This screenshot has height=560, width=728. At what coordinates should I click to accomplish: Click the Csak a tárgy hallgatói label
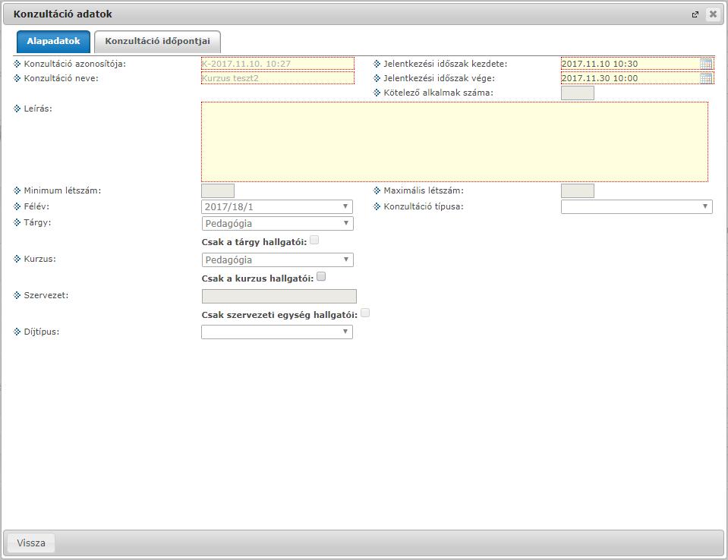pos(254,242)
